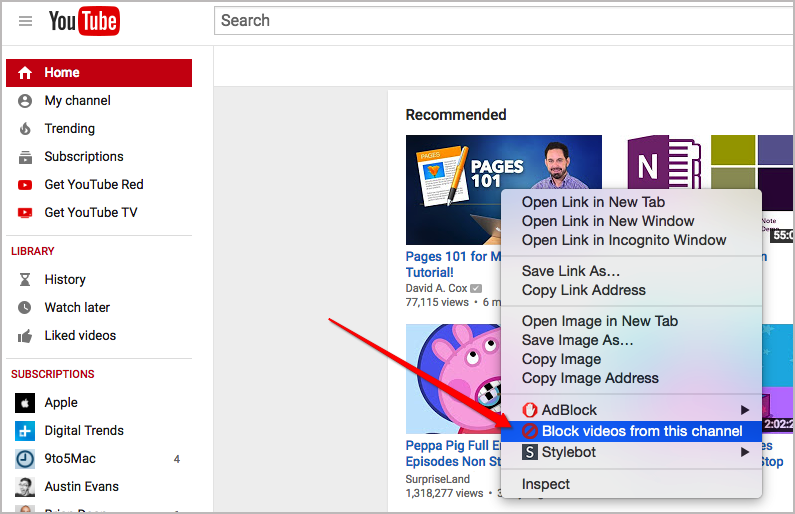Select Block videos from this channel
Screen dimensions: 795x514
point(631,431)
